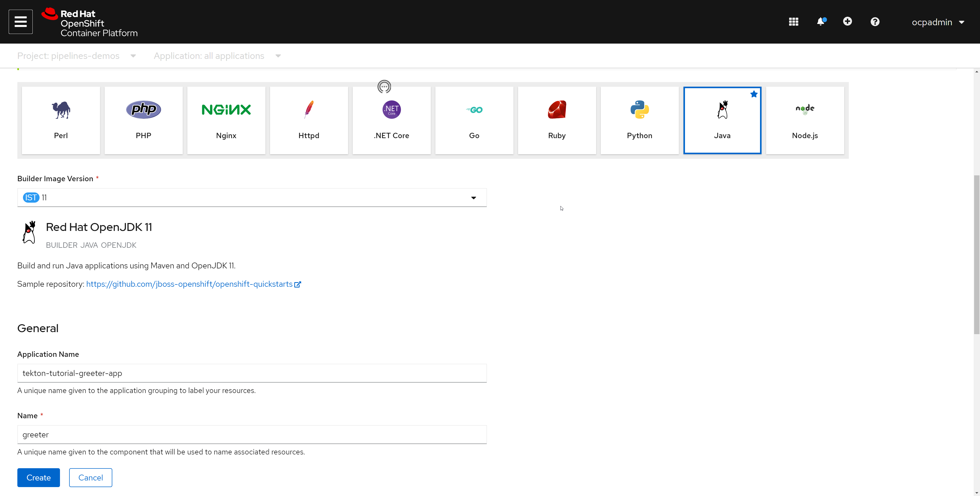Click the Create button
This screenshot has width=980, height=496.
point(39,478)
